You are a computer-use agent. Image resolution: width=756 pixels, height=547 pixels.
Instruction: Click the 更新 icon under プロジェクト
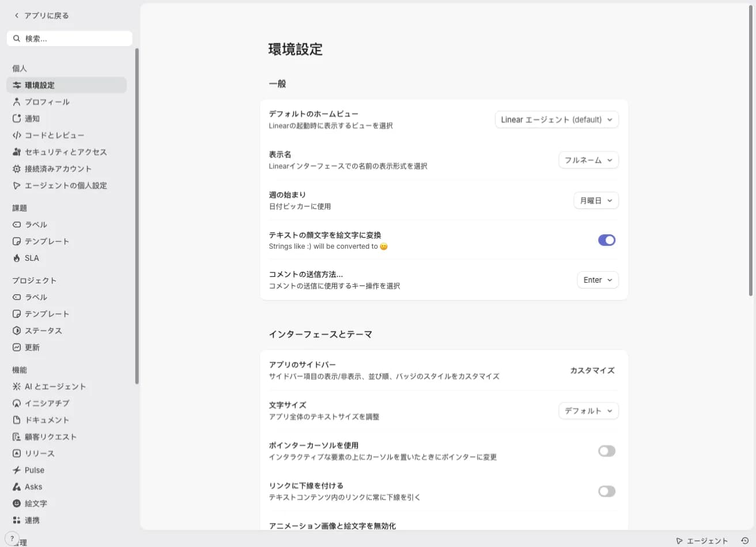17,347
